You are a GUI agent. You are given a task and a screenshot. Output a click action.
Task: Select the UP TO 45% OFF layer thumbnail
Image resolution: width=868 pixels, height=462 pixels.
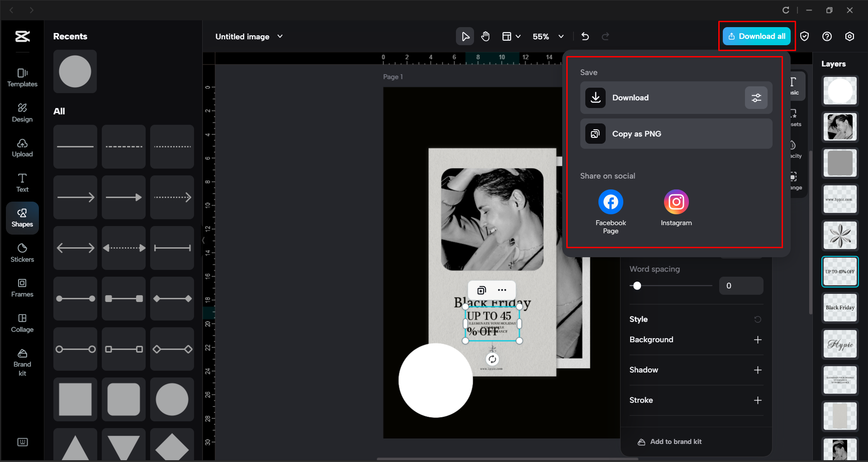click(840, 271)
